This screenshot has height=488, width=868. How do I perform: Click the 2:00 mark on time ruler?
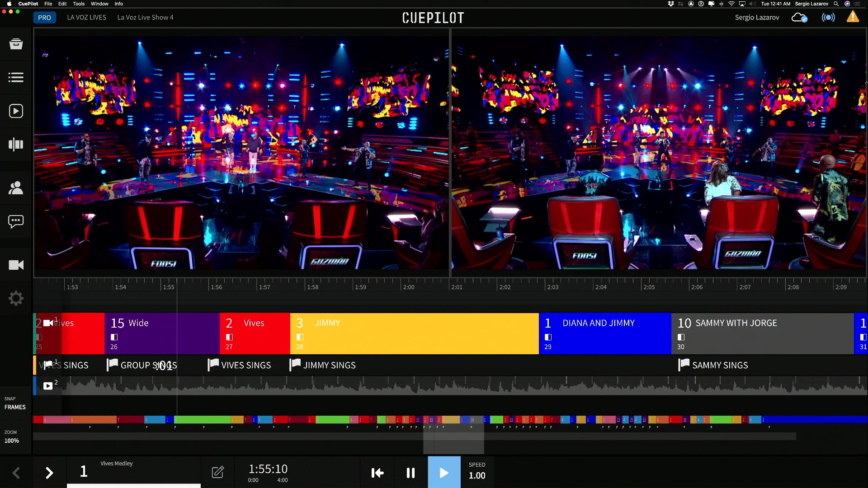(x=409, y=287)
